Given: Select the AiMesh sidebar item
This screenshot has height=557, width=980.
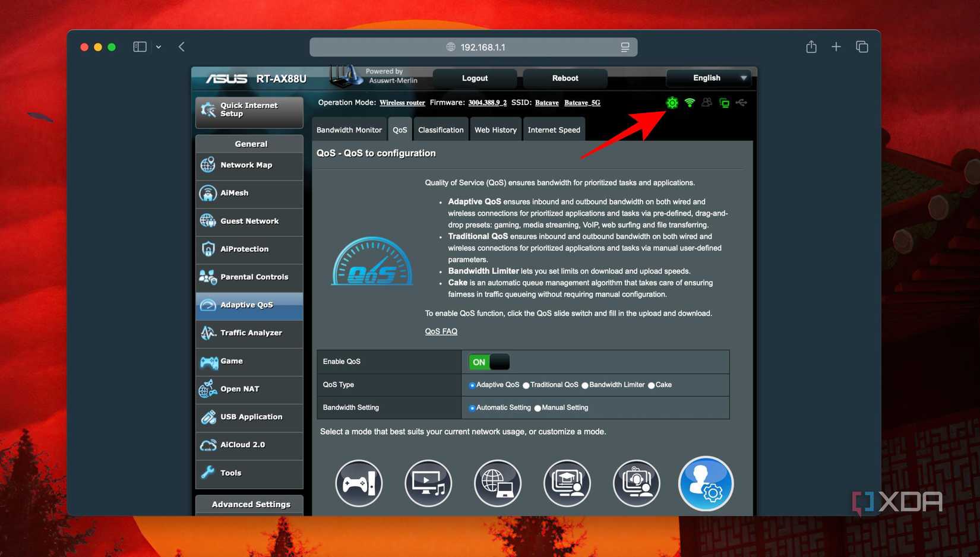Looking at the screenshot, I should pyautogui.click(x=234, y=192).
